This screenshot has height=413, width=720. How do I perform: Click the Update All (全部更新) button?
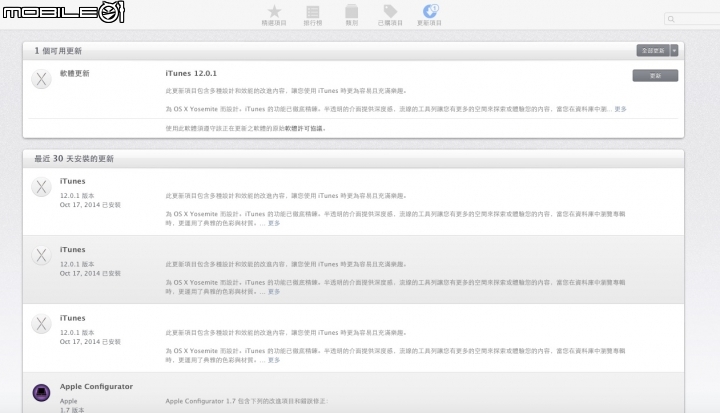tap(653, 51)
